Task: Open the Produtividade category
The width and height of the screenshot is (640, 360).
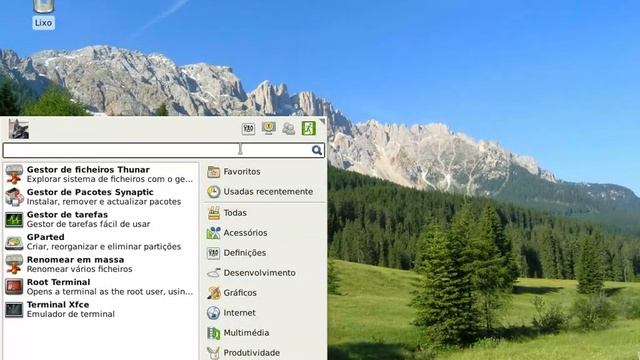Action: (x=264, y=352)
